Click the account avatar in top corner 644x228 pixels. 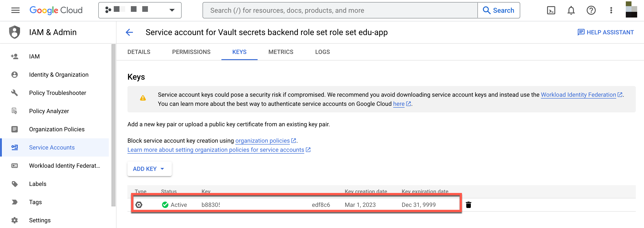631,10
